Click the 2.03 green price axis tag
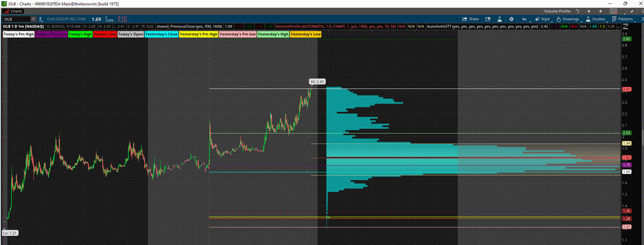This screenshot has width=644, height=245. coord(626,133)
